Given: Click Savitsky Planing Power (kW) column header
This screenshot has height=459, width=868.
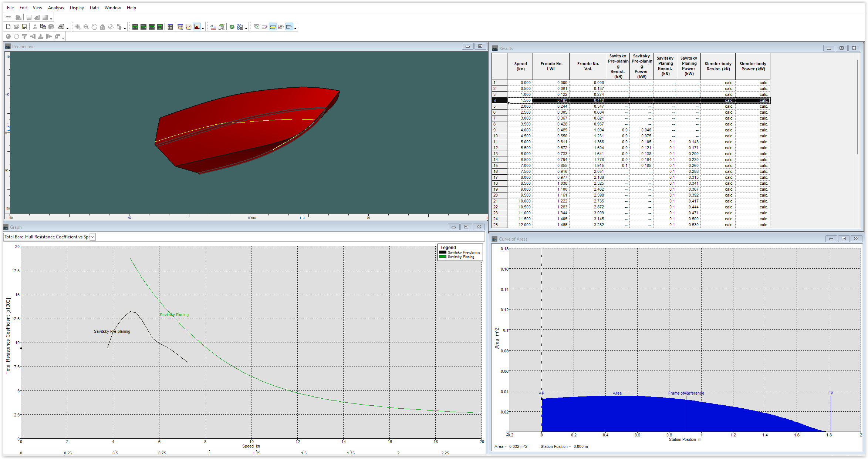Looking at the screenshot, I should click(x=689, y=66).
